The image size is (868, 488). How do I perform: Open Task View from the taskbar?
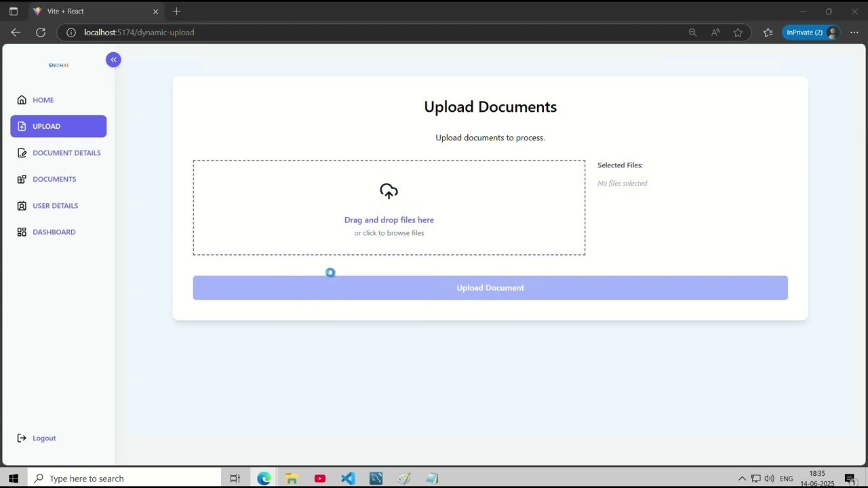[235, 479]
